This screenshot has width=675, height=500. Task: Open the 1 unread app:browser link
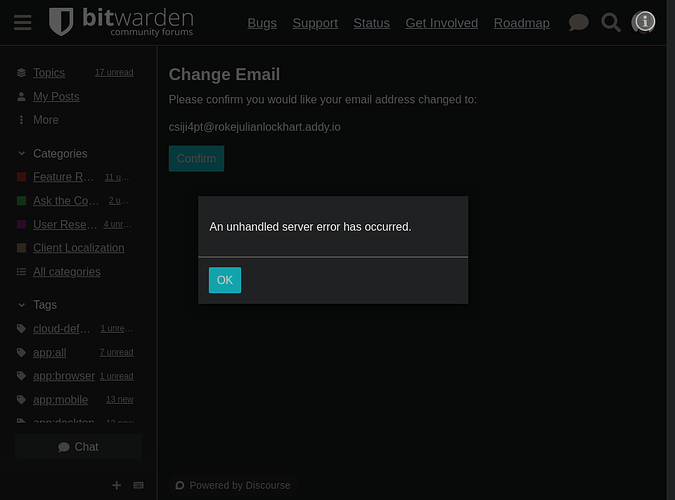click(x=117, y=376)
